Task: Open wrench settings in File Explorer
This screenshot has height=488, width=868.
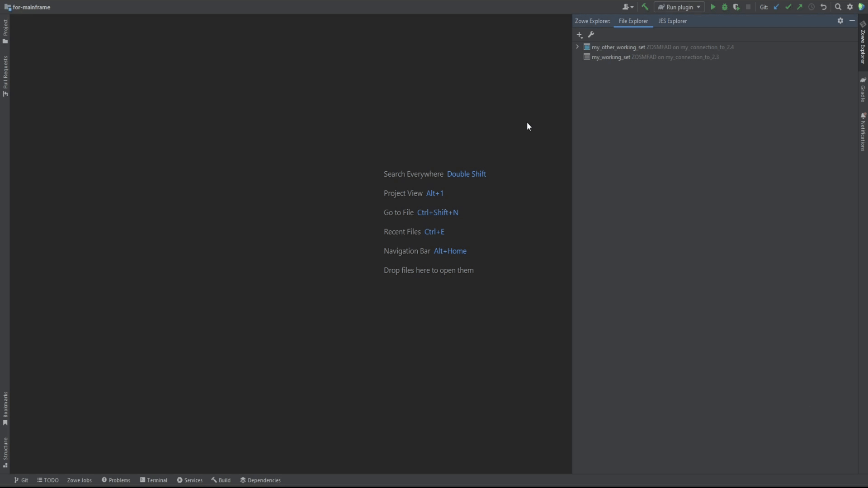Action: (x=591, y=35)
